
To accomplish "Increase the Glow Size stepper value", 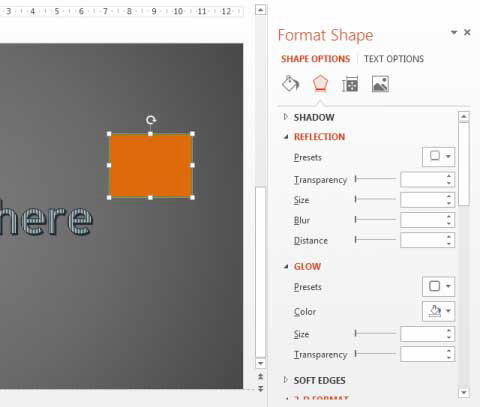I will 449,330.
